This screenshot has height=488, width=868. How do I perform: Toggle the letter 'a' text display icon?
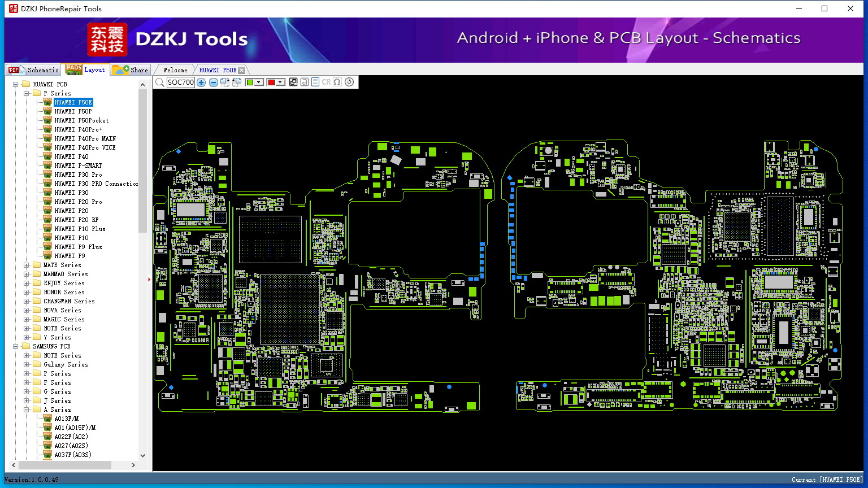pyautogui.click(x=305, y=82)
